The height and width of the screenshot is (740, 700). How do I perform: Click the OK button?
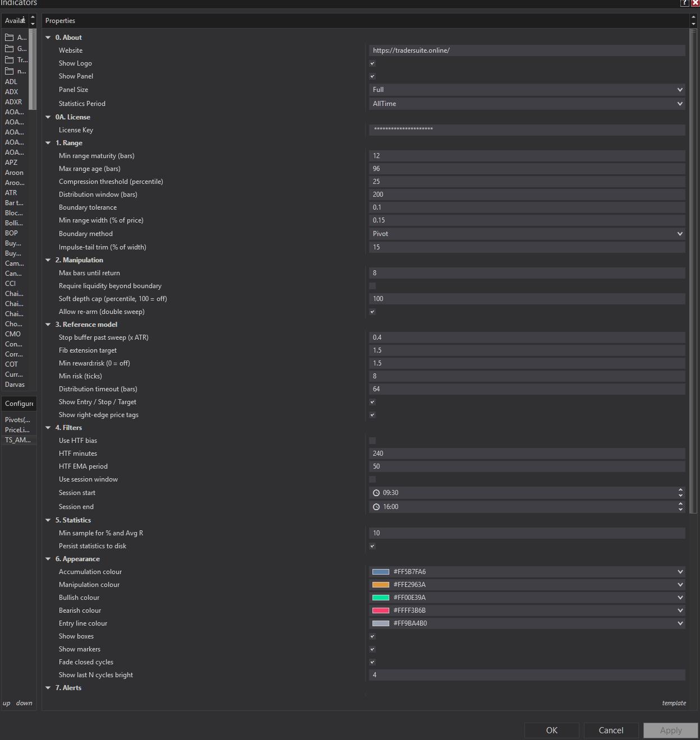(552, 730)
